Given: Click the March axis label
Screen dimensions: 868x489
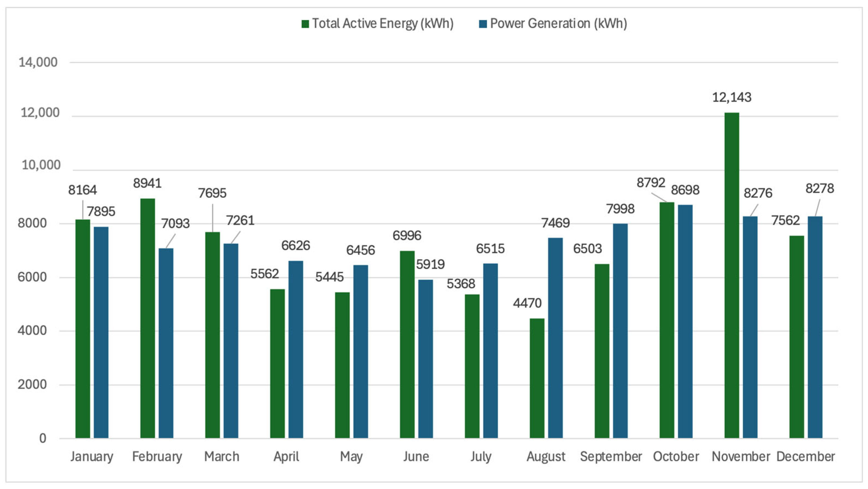Looking at the screenshot, I should coord(222,457).
